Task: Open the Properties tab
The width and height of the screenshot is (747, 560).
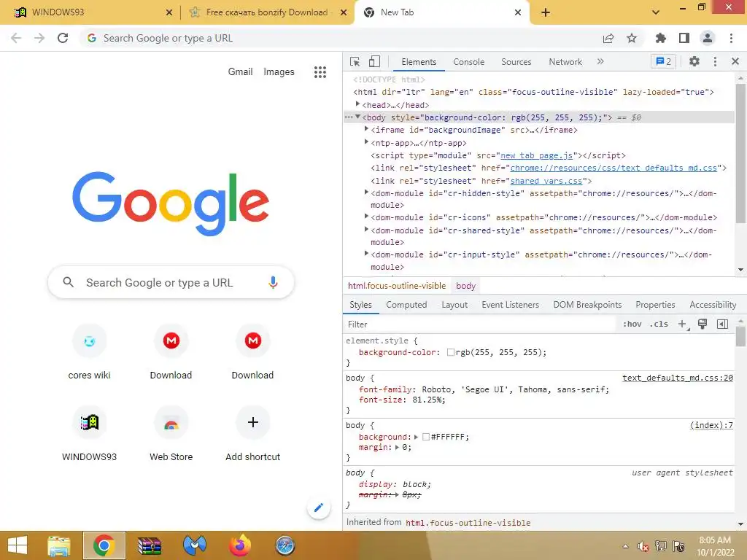Action: tap(655, 305)
